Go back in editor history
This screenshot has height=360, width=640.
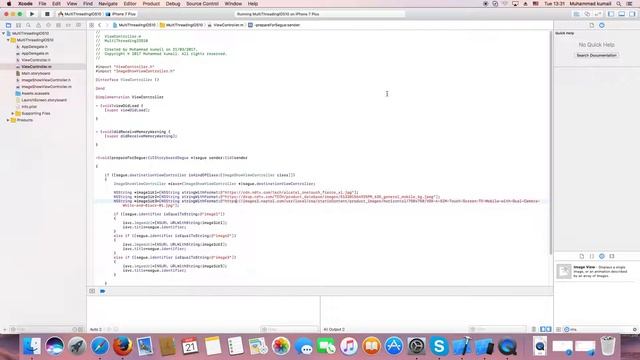coord(100,25)
